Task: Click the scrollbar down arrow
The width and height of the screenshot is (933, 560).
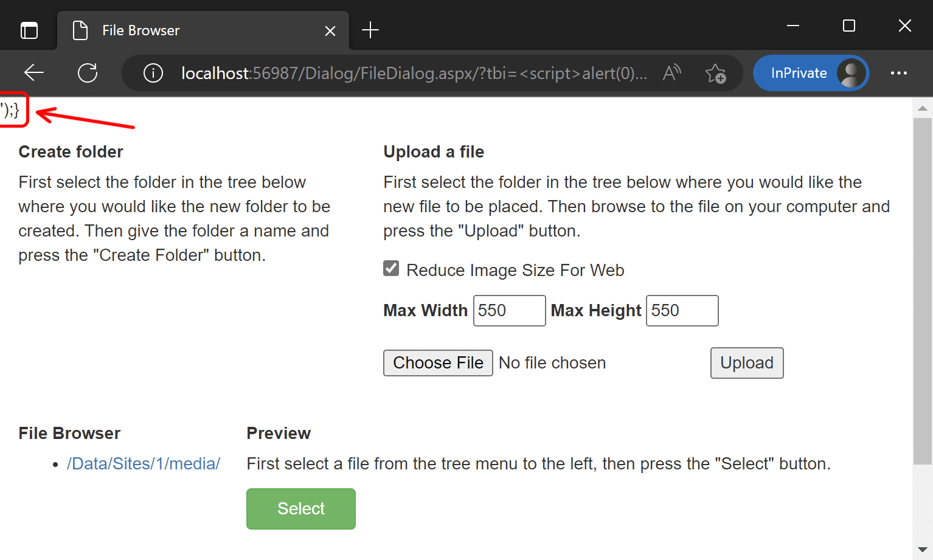Action: point(922,550)
